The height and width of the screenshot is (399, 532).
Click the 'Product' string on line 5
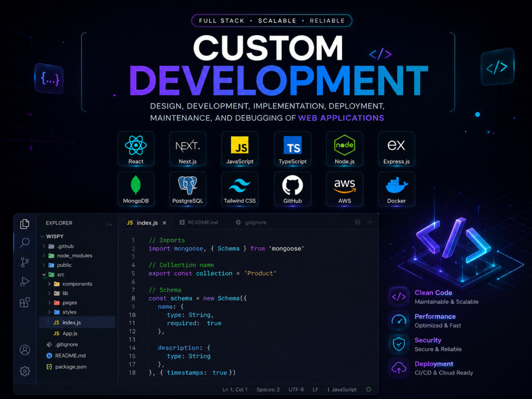(x=260, y=273)
